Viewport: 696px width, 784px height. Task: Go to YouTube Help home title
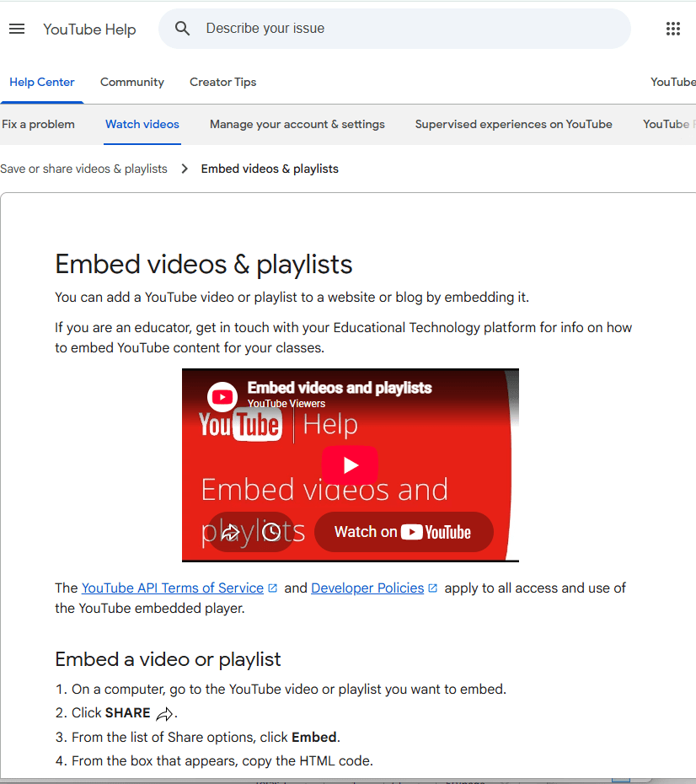pos(89,30)
